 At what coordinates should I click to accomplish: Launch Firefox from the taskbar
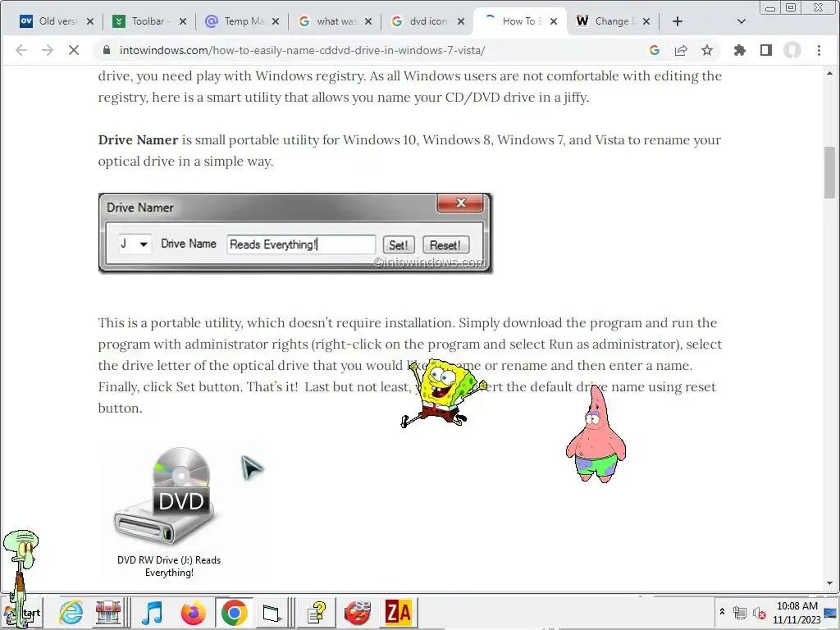(193, 612)
